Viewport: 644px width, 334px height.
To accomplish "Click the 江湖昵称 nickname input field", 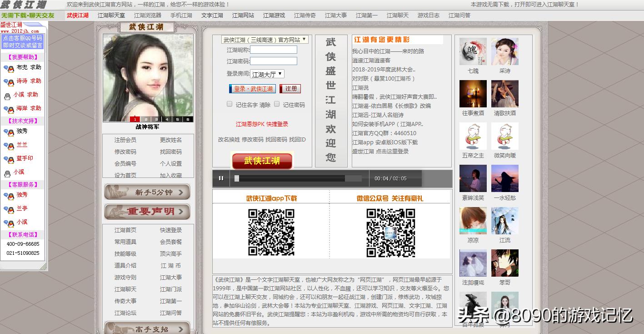I will point(274,50).
